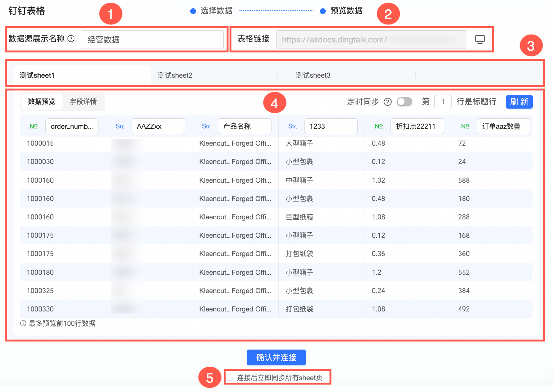The width and height of the screenshot is (553, 392).
Task: Click the help icon beside 定时同步
Action: click(x=388, y=102)
